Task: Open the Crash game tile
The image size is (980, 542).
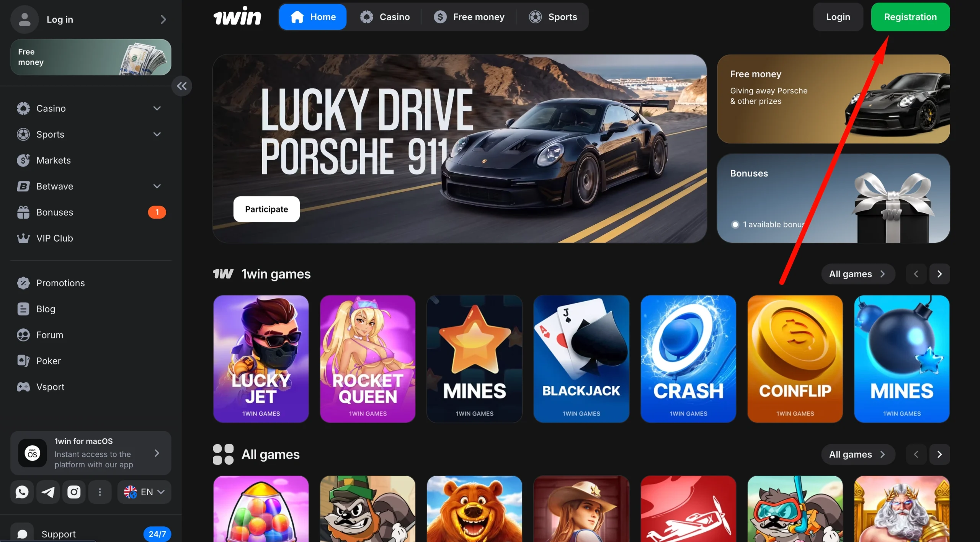Action: pos(688,359)
